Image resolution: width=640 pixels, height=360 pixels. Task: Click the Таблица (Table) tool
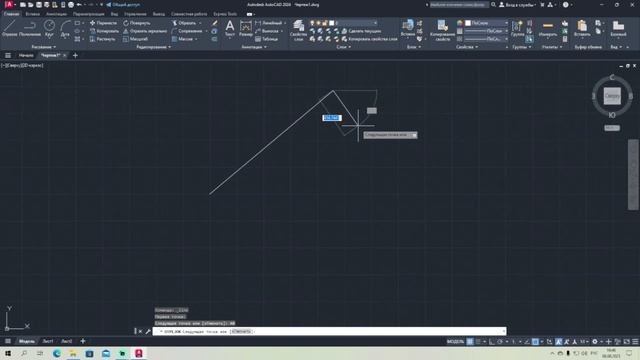[x=267, y=39]
